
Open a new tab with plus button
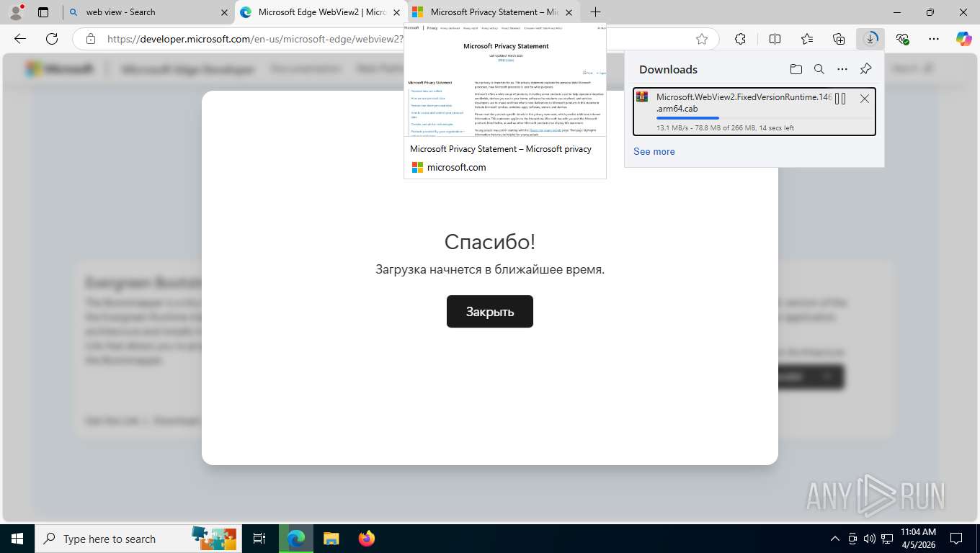pos(595,12)
